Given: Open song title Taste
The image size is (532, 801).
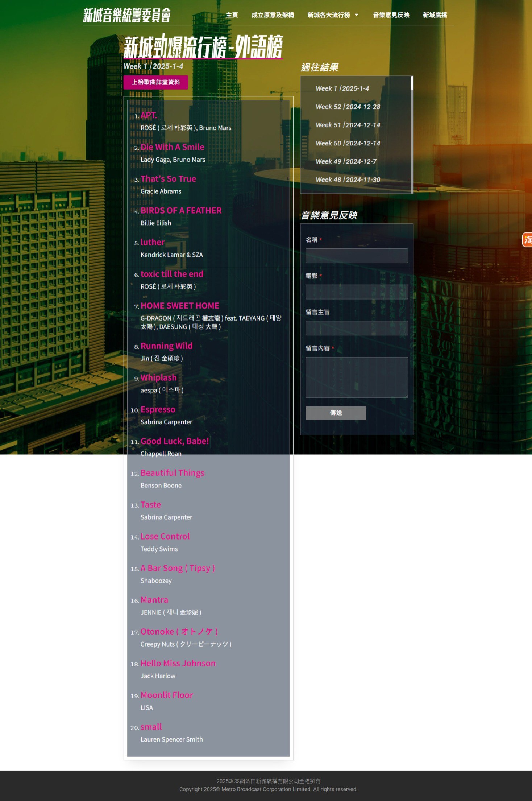Looking at the screenshot, I should pyautogui.click(x=151, y=504).
